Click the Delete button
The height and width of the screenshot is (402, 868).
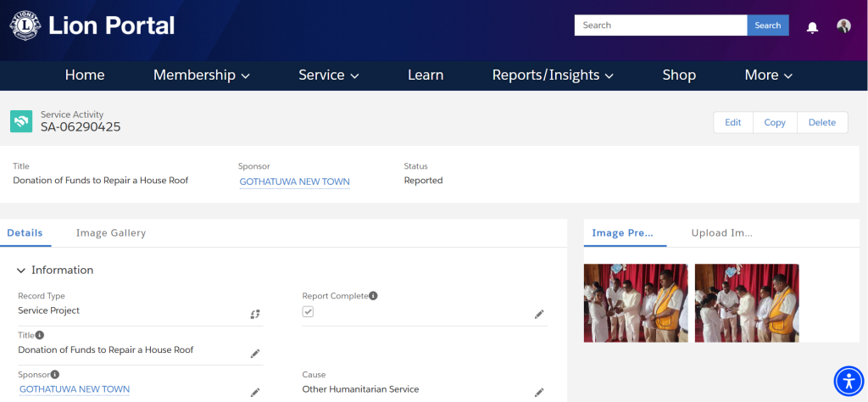pyautogui.click(x=822, y=122)
